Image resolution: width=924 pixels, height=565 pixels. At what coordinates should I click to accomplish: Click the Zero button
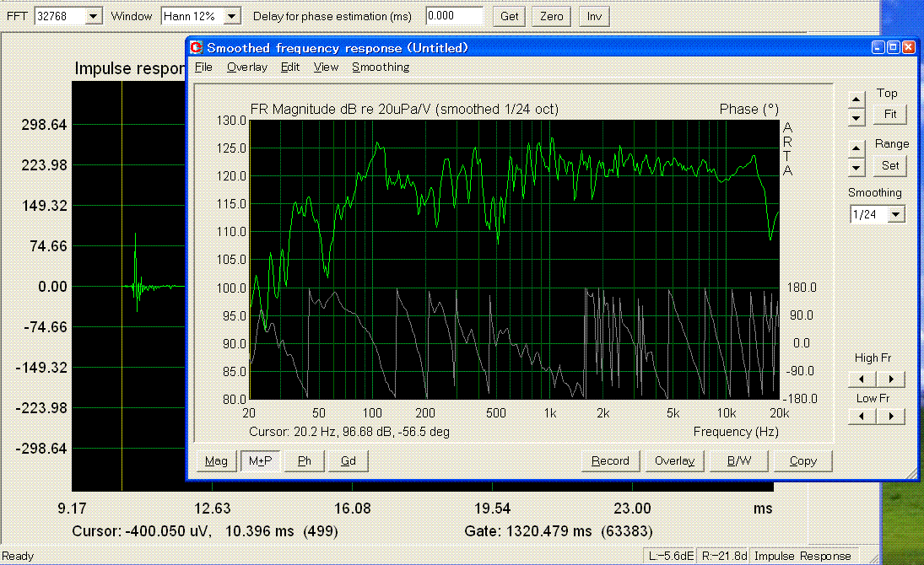pos(552,17)
